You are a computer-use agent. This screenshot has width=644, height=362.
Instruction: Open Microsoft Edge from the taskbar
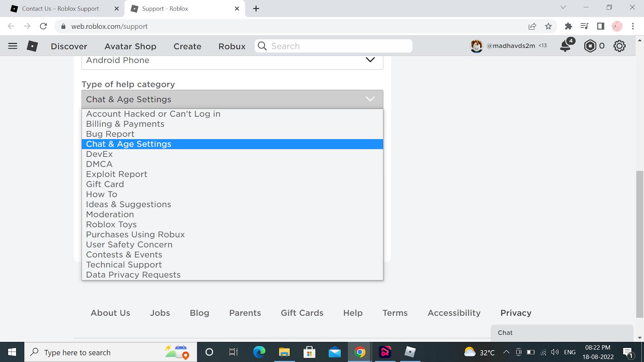tap(259, 352)
